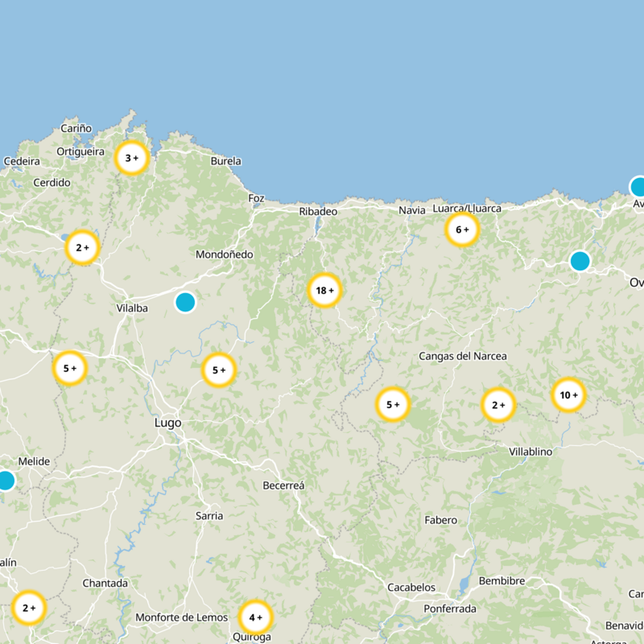Select the Ponferrada label on the map
The width and height of the screenshot is (644, 644).
[x=448, y=608]
